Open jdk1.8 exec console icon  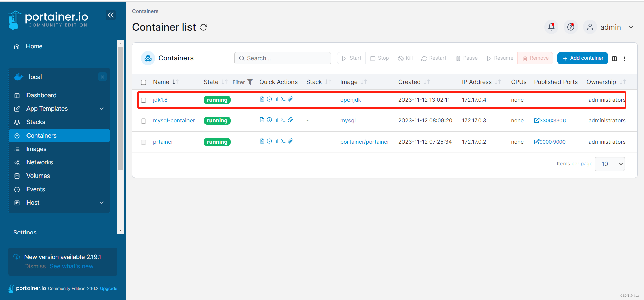point(283,99)
